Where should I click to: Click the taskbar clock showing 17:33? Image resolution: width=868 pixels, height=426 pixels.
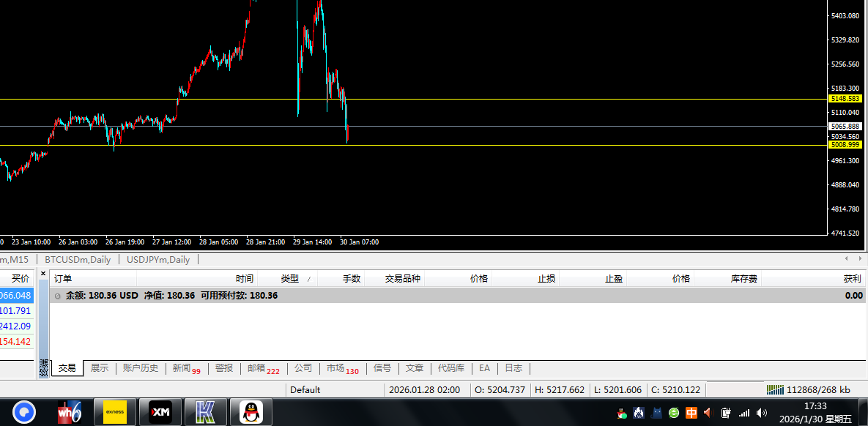point(815,406)
